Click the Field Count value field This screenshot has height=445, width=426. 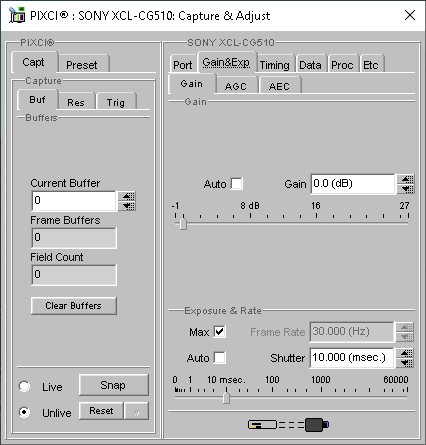(74, 275)
